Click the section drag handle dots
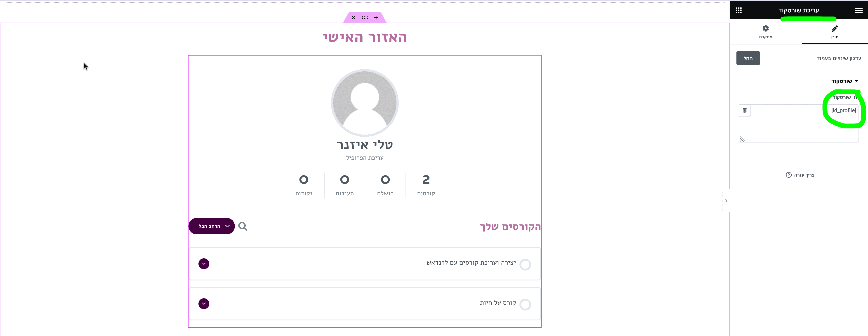 click(x=365, y=18)
